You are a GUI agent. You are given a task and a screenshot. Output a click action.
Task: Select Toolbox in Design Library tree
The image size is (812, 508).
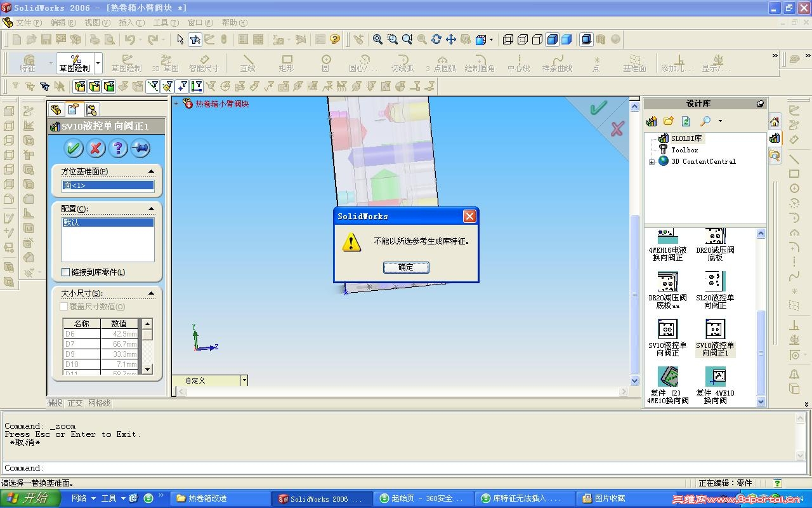point(684,150)
